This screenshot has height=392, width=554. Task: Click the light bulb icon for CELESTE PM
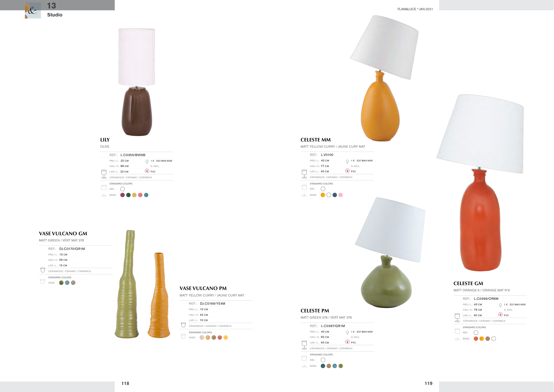(x=347, y=332)
